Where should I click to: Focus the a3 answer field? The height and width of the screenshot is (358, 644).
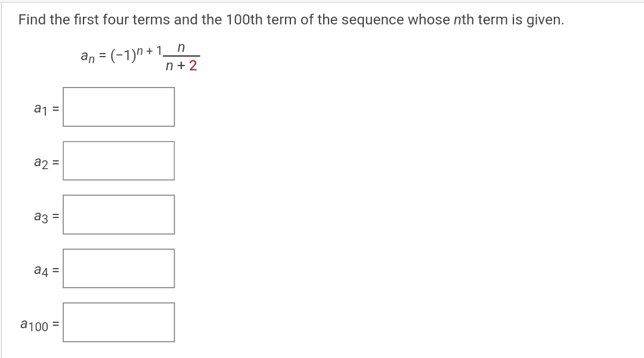tap(119, 214)
